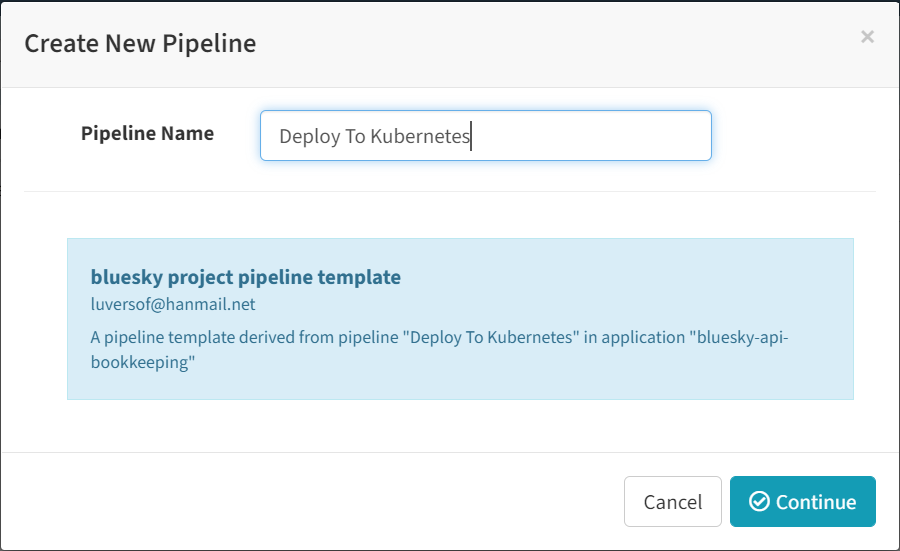
Task: Click empty space right of the name field text
Action: click(x=600, y=136)
